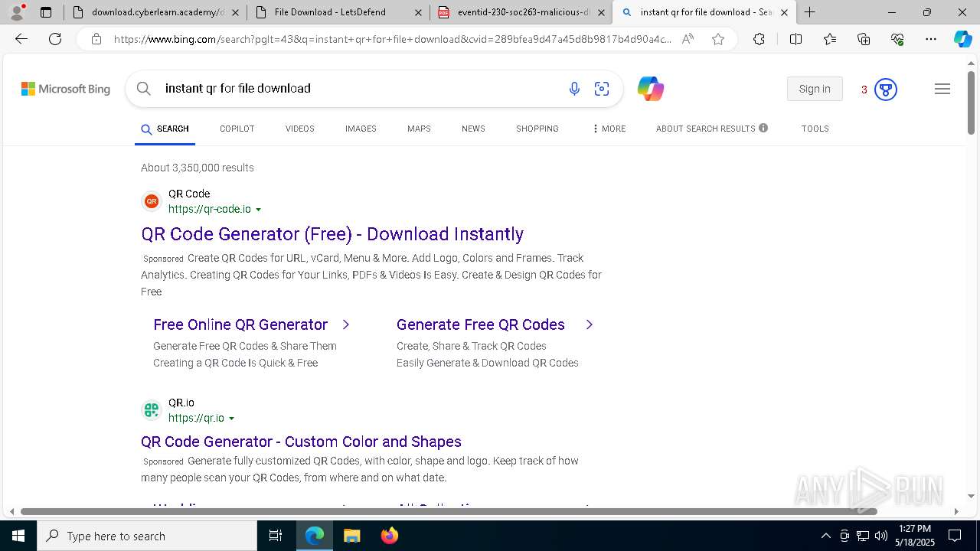Open the TOOLS filter option
The height and width of the screenshot is (551, 980).
[815, 129]
